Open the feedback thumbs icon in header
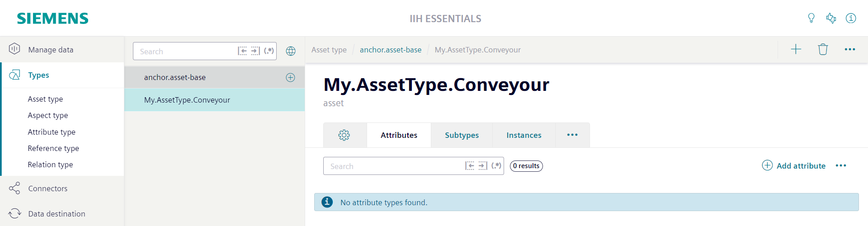 (831, 18)
